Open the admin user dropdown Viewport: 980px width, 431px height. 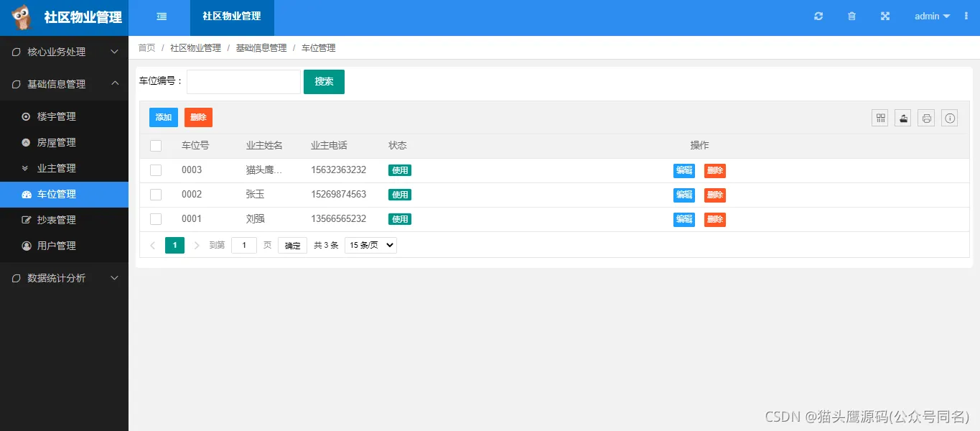932,16
